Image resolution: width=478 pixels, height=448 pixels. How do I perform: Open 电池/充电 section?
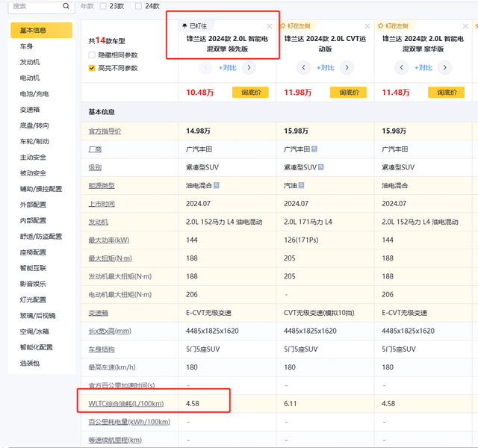pos(34,94)
